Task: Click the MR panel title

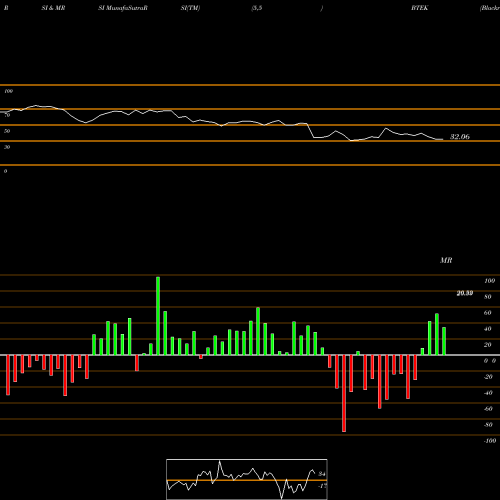Action: click(x=446, y=260)
